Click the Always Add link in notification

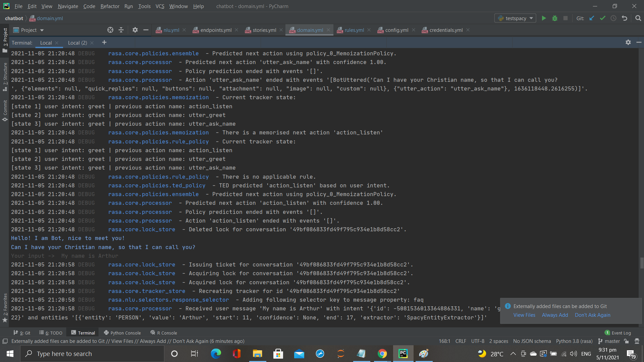[555, 315]
